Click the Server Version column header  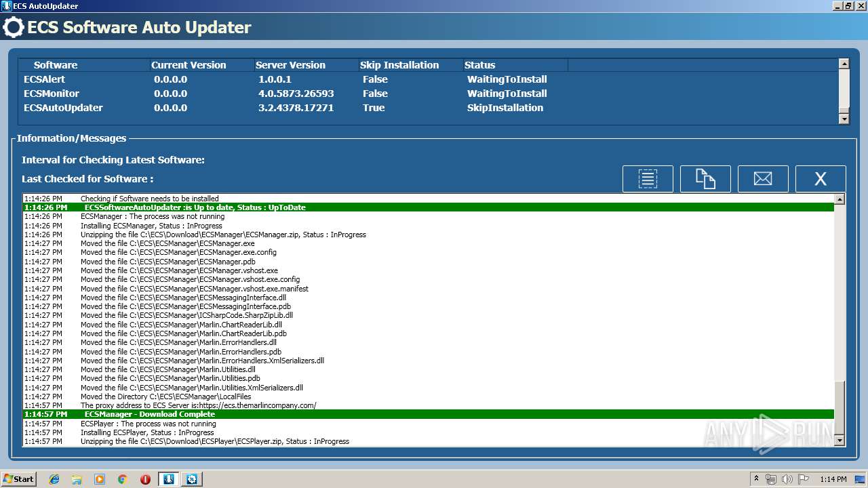tap(306, 65)
